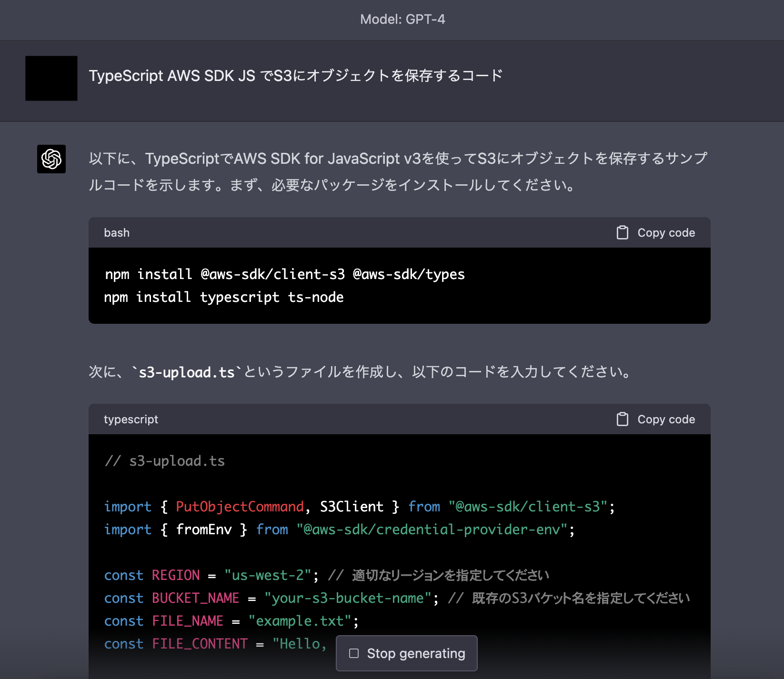Select the typescript language label
Screen dimensions: 784x679
pos(131,419)
